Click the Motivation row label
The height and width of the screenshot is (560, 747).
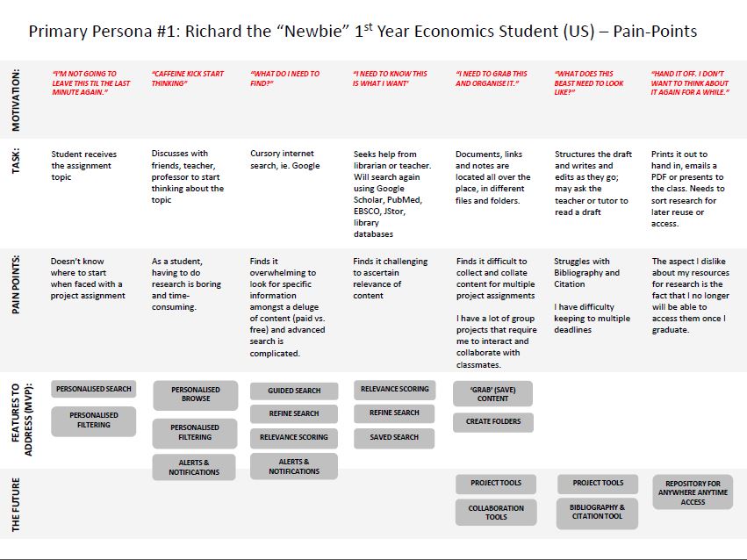pos(16,99)
